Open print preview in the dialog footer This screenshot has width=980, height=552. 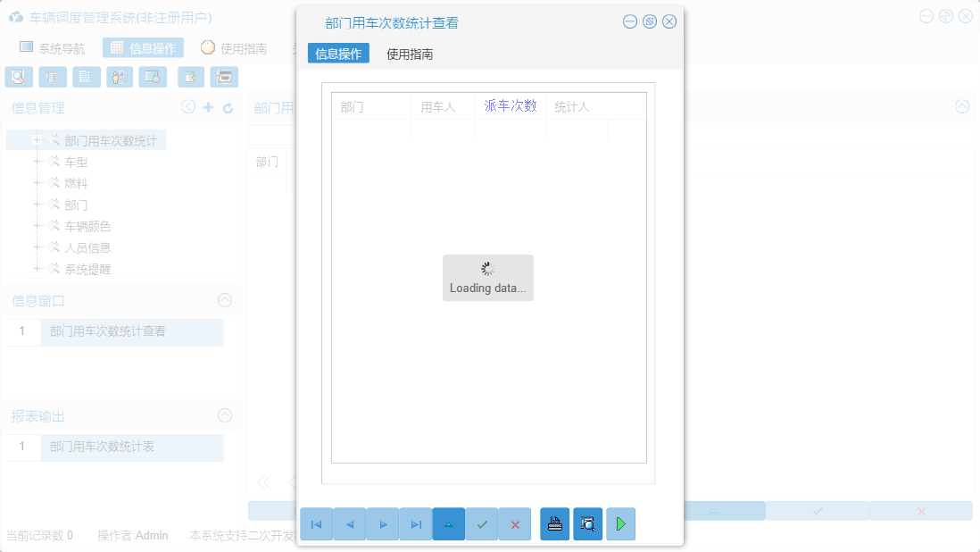click(587, 524)
